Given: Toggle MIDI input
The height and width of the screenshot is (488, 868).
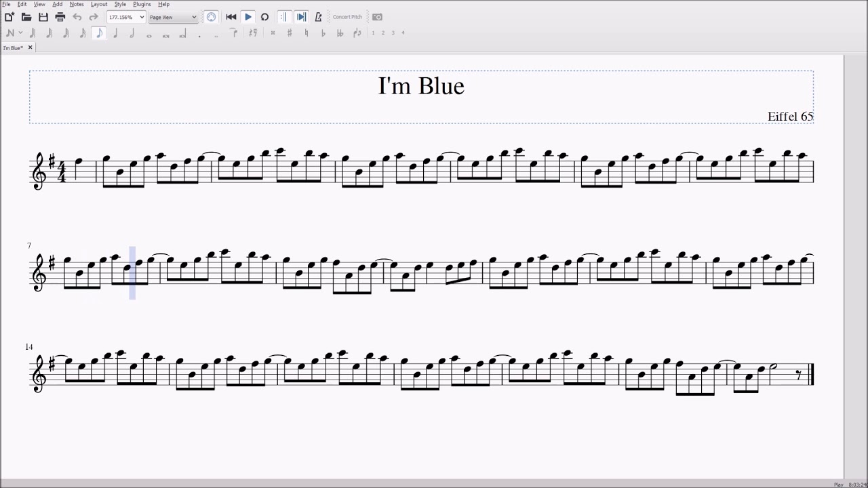Looking at the screenshot, I should point(212,17).
